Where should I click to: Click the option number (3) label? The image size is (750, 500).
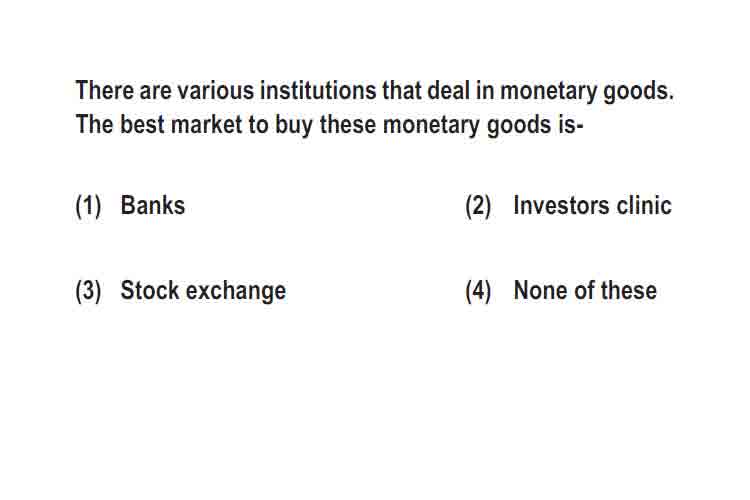click(x=88, y=291)
